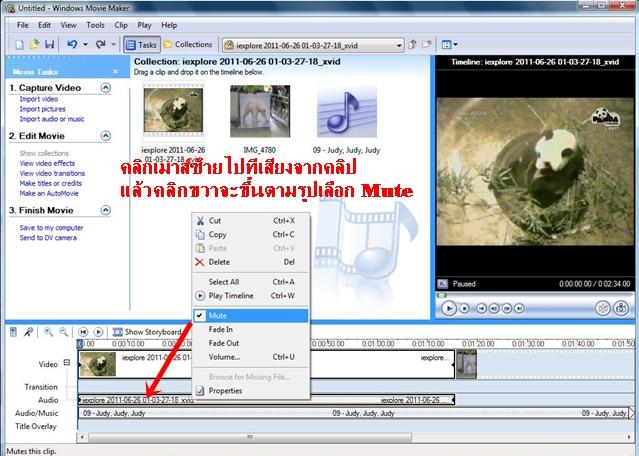
Task: Choose Fade Out from context menu
Action: 251,343
